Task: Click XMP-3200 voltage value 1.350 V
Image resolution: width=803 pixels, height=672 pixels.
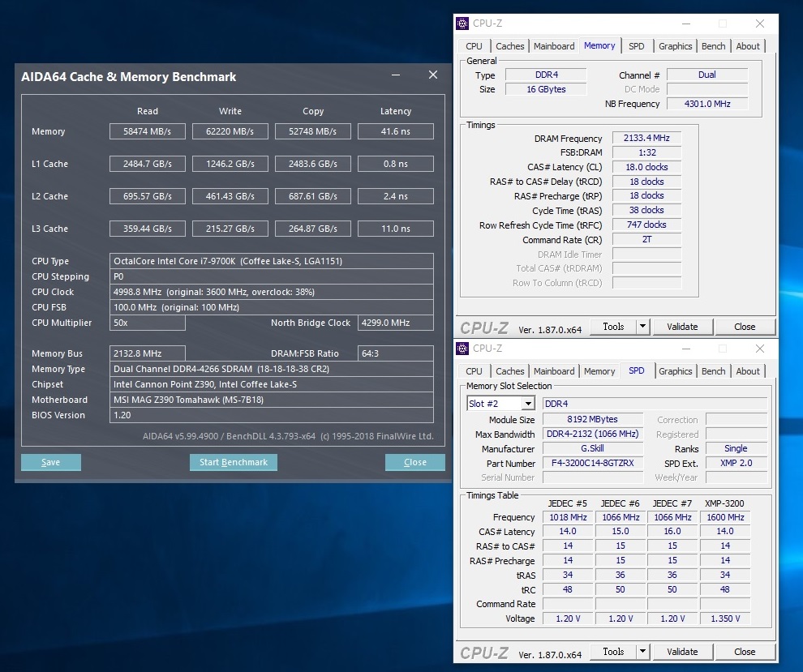Action: (725, 618)
